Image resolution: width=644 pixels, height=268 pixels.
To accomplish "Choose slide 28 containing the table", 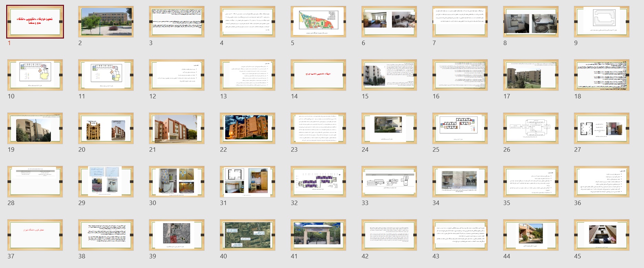I will pos(35,182).
